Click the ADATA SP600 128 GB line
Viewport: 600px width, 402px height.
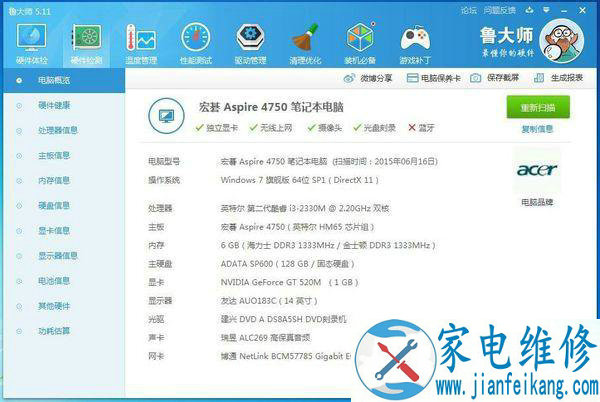[x=287, y=264]
